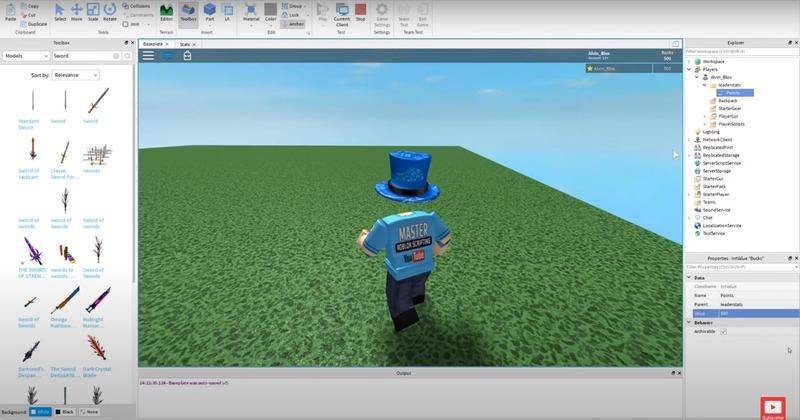Screen dimensions: 800x420
Task: Open the Models category dropdown
Action: pyautogui.click(x=26, y=56)
